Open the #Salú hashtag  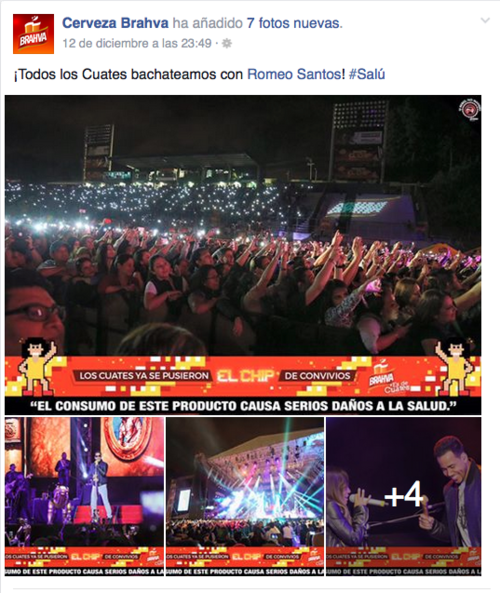(x=366, y=74)
